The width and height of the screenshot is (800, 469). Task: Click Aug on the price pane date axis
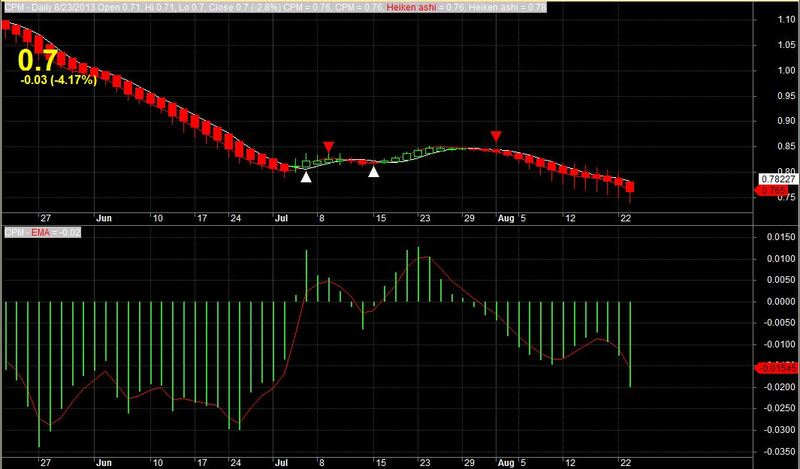coord(506,218)
